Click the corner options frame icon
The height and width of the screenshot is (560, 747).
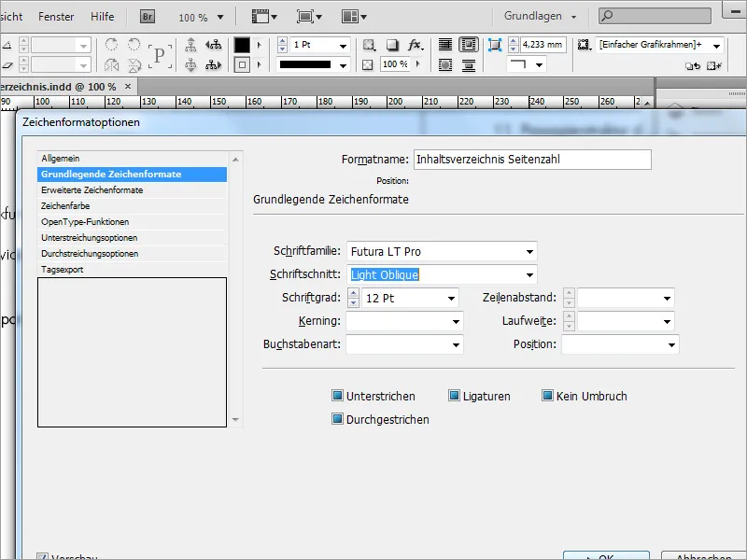click(495, 45)
